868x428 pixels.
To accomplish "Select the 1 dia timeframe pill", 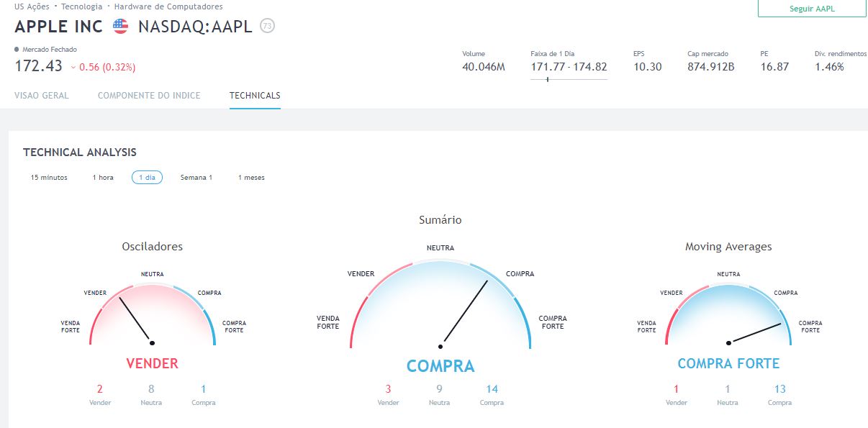I will click(147, 178).
